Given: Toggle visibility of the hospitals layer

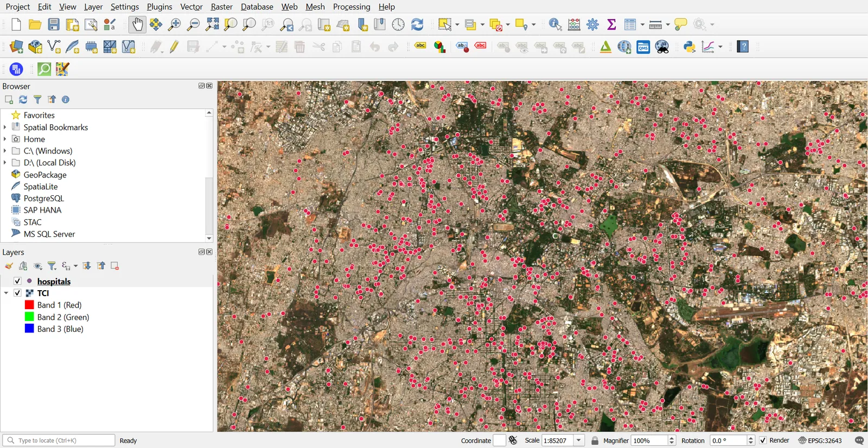Looking at the screenshot, I should pyautogui.click(x=17, y=281).
